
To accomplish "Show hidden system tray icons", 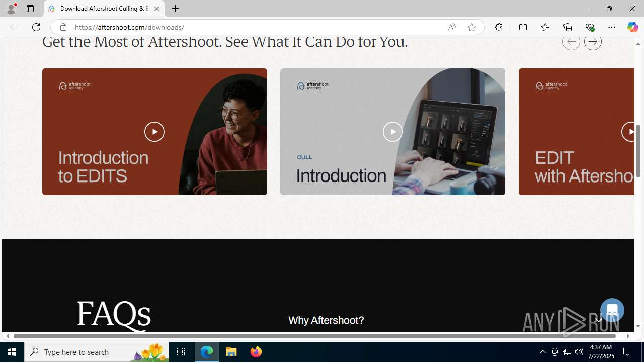I will pos(542,352).
